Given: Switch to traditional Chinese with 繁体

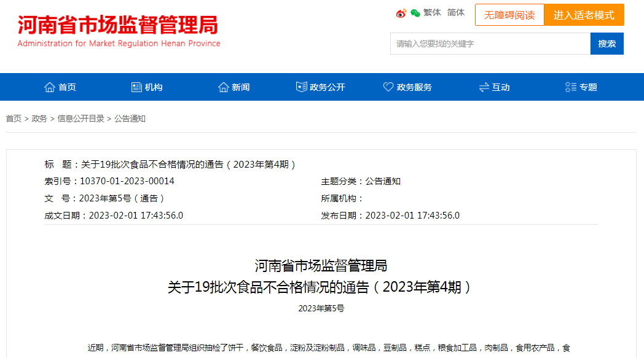Looking at the screenshot, I should pyautogui.click(x=432, y=13).
